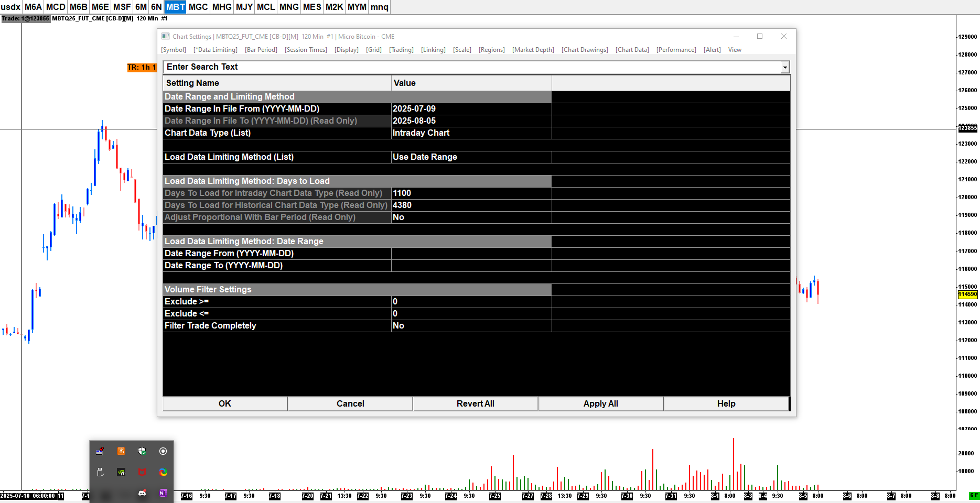980x503 pixels.
Task: Open Load Data Limiting Method list value
Action: click(x=471, y=157)
